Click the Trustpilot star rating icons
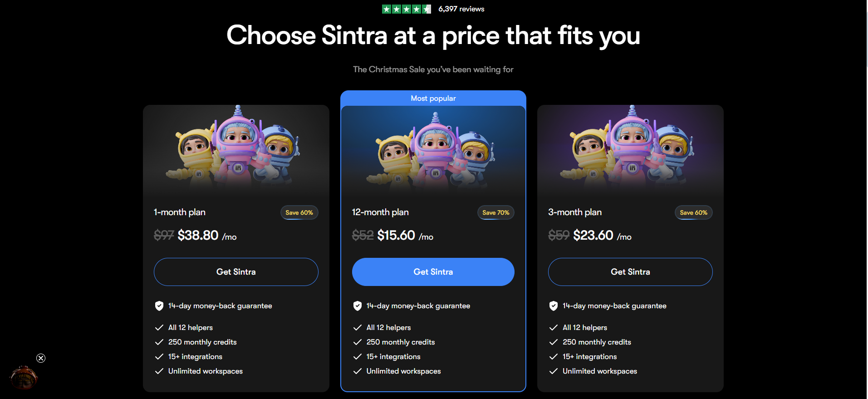 406,9
